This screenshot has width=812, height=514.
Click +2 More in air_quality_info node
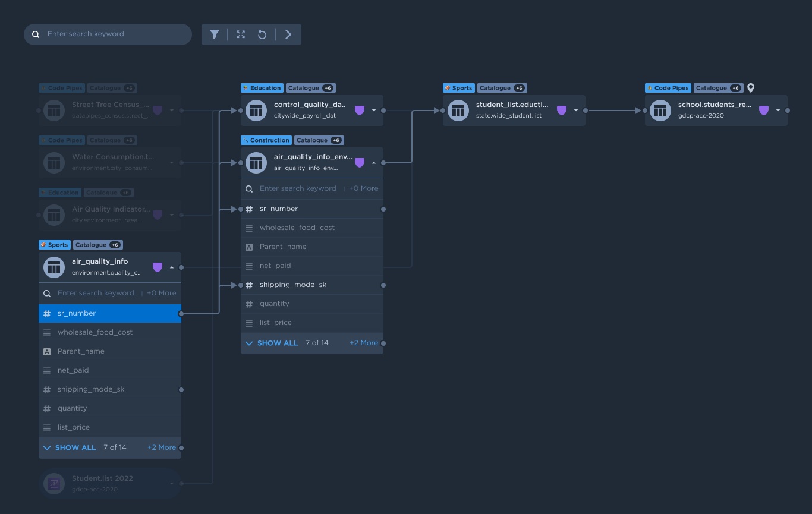[x=162, y=447]
